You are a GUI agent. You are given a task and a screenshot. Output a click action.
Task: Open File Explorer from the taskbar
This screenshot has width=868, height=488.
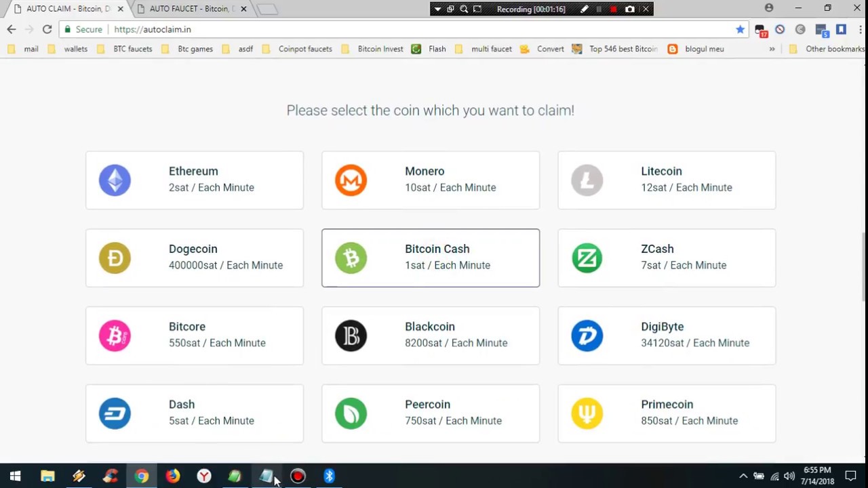coord(47,476)
